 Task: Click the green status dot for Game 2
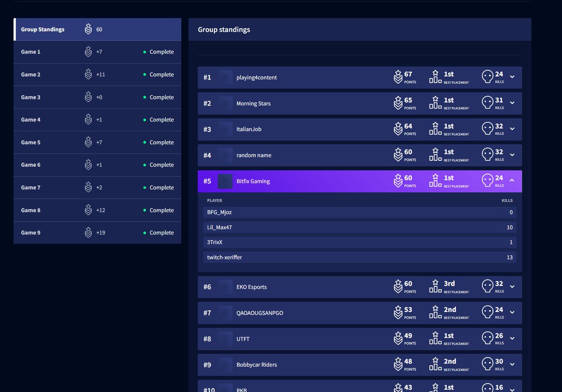(x=145, y=75)
